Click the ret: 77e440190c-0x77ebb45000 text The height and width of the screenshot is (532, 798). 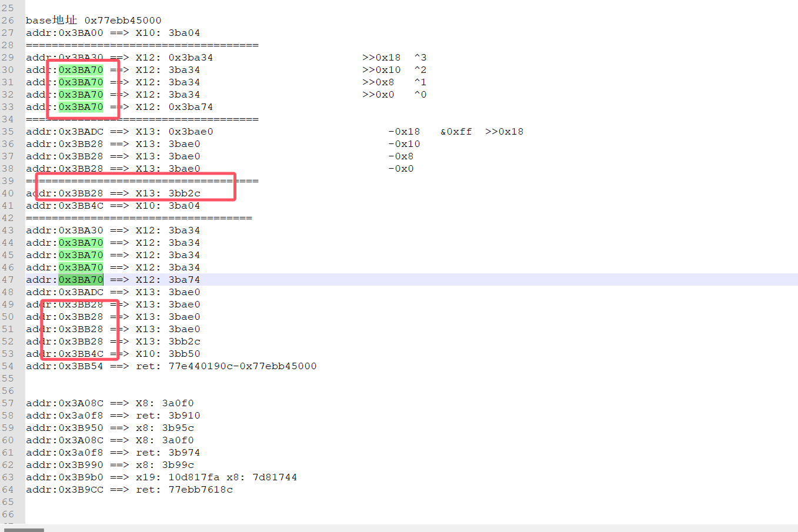(x=226, y=366)
